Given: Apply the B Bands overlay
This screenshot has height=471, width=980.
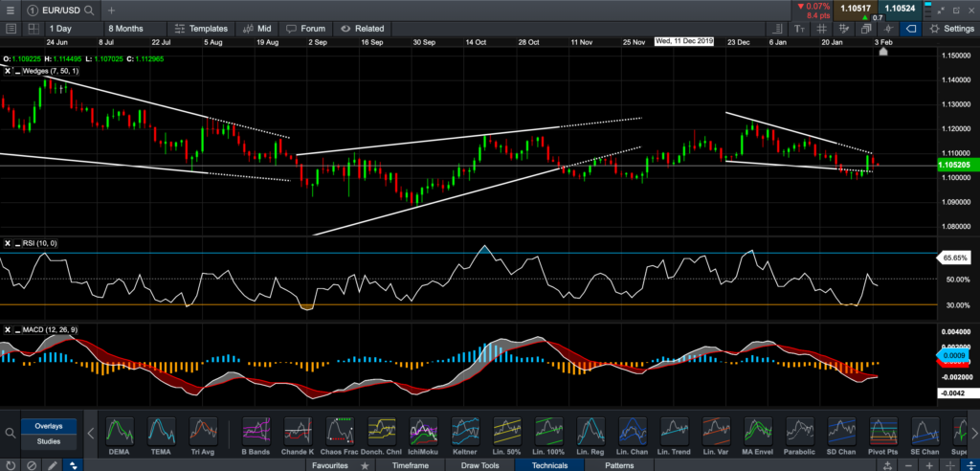Looking at the screenshot, I should coord(255,433).
